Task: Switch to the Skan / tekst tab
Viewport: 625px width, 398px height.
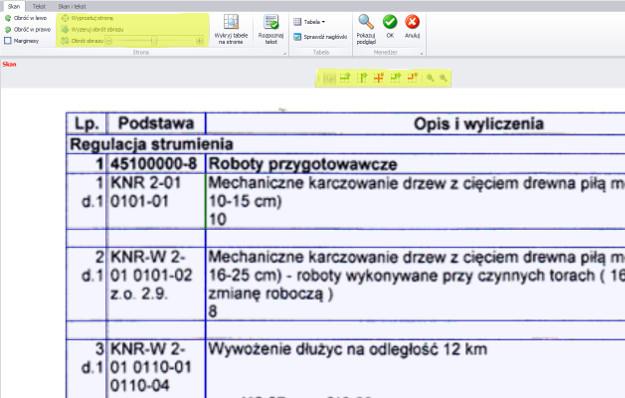Action: coord(72,6)
